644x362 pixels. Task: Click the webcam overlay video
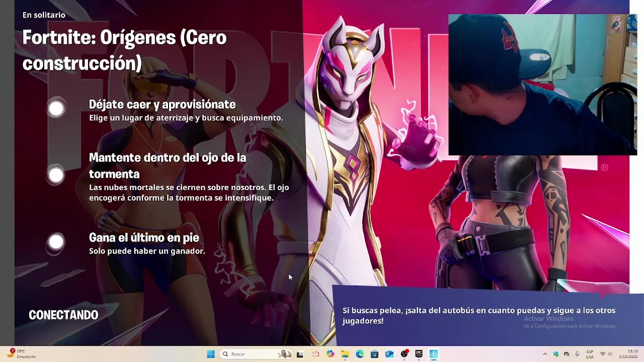point(542,84)
